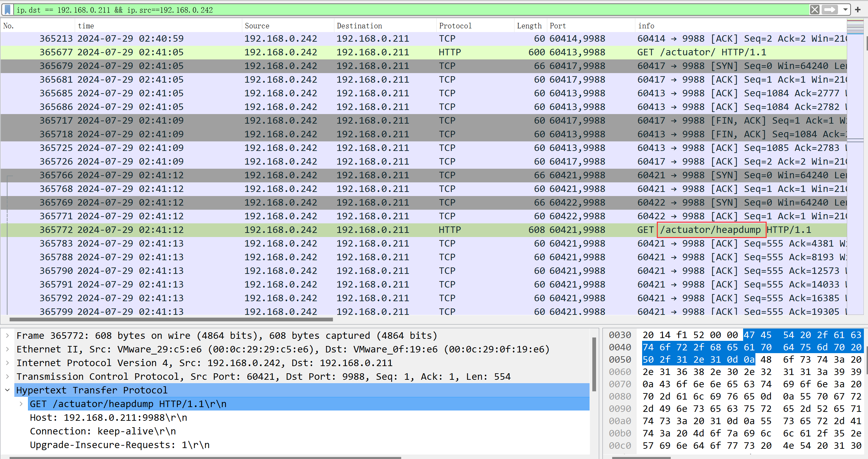
Task: Expand the Ethernet II tree node
Action: 8,349
